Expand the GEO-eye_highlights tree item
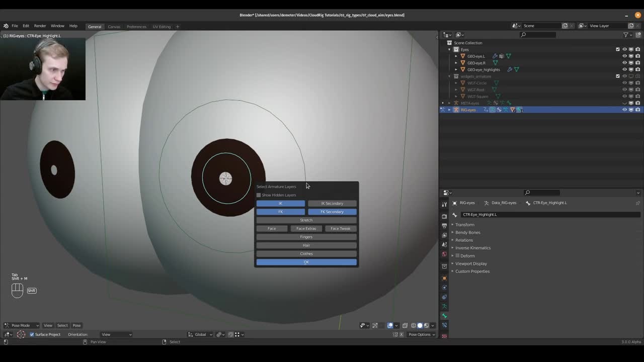 (456, 69)
